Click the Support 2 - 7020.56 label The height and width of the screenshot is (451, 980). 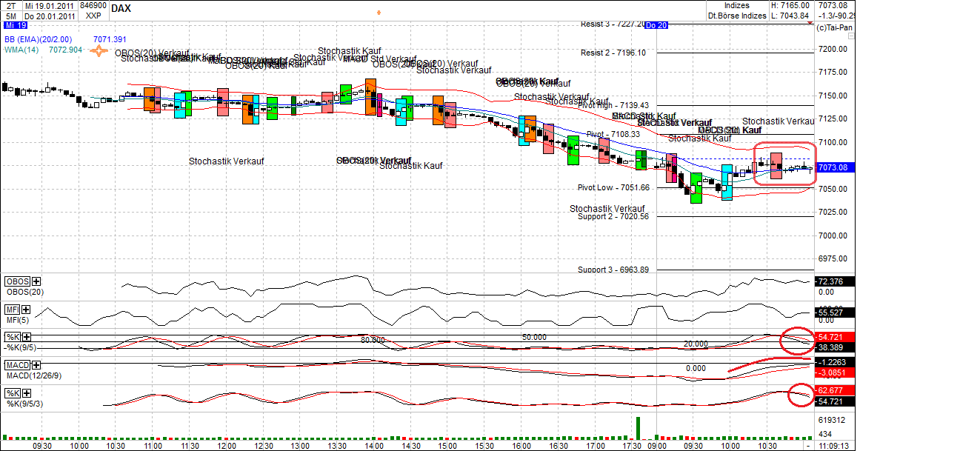pos(613,216)
